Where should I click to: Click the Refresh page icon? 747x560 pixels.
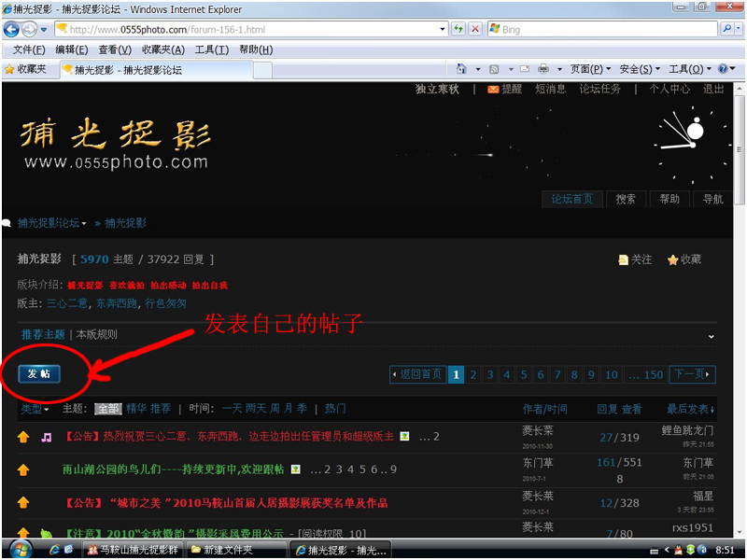[x=458, y=30]
